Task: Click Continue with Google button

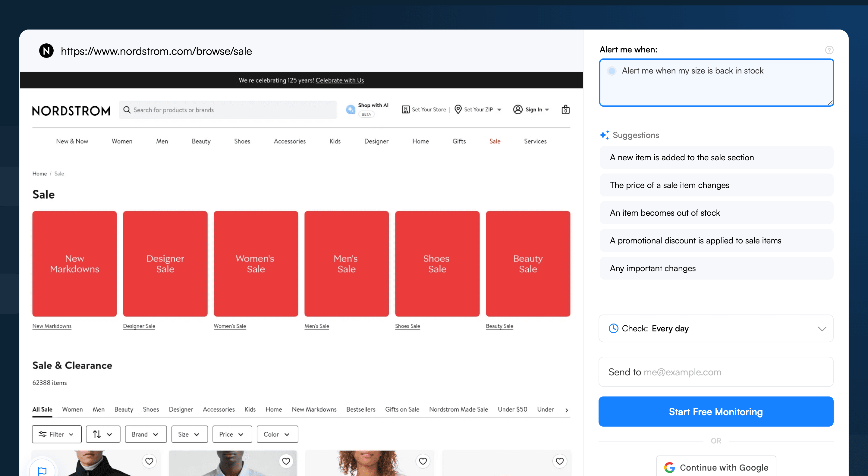Action: click(716, 467)
